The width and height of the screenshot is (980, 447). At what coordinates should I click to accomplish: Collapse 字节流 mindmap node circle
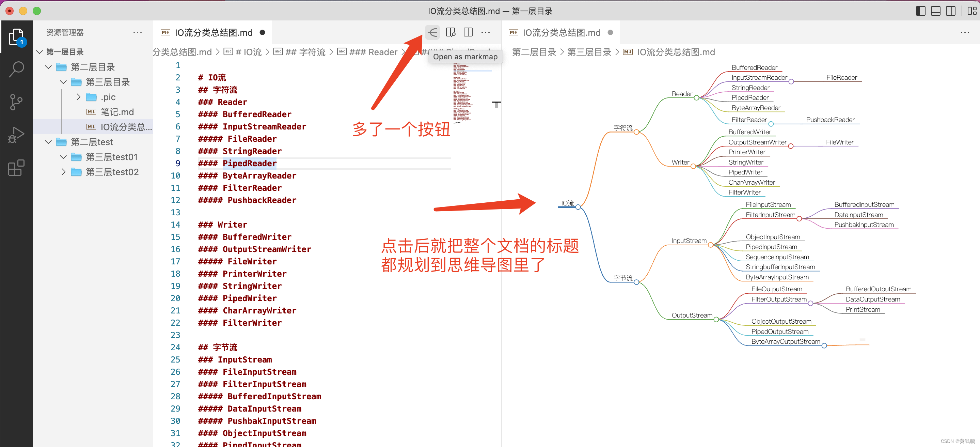click(636, 282)
